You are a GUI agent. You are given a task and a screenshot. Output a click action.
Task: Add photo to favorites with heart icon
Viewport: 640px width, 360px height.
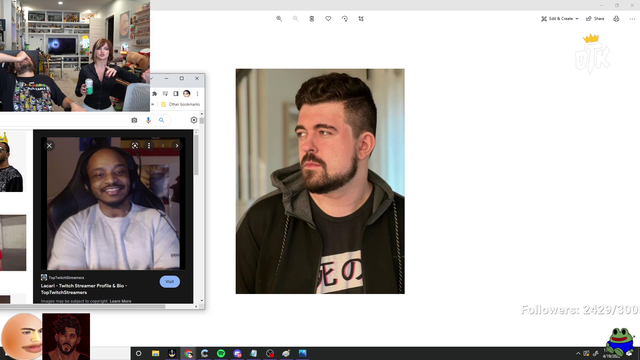pos(328,19)
